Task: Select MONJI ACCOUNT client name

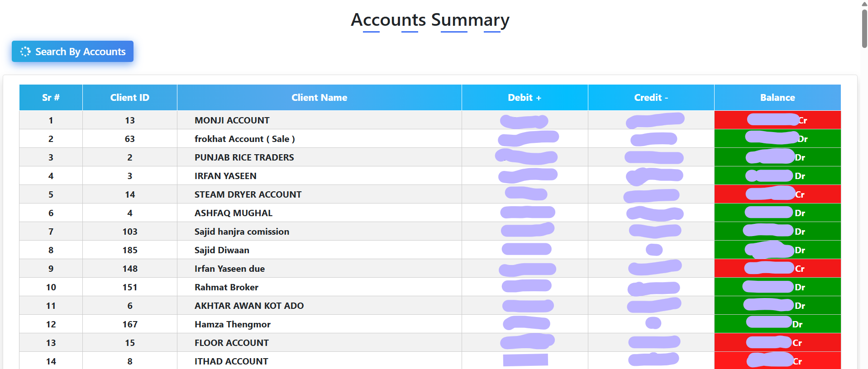Action: [x=232, y=120]
